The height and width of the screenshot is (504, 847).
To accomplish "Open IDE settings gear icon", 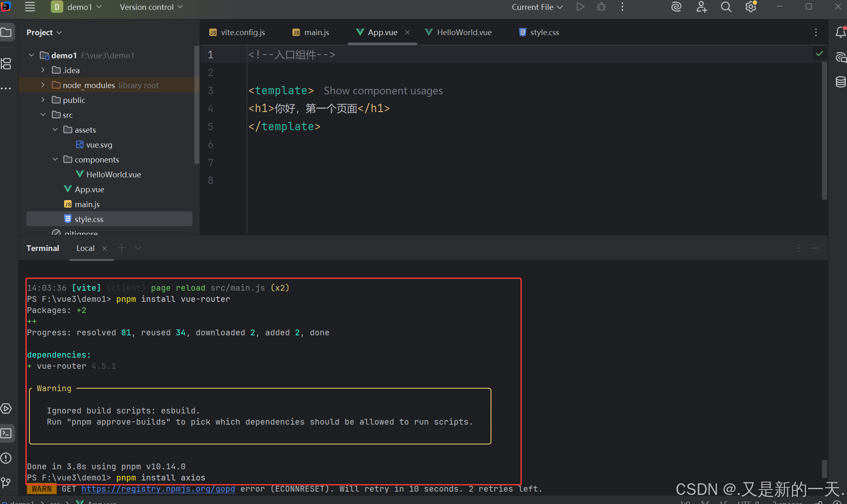I will click(751, 7).
